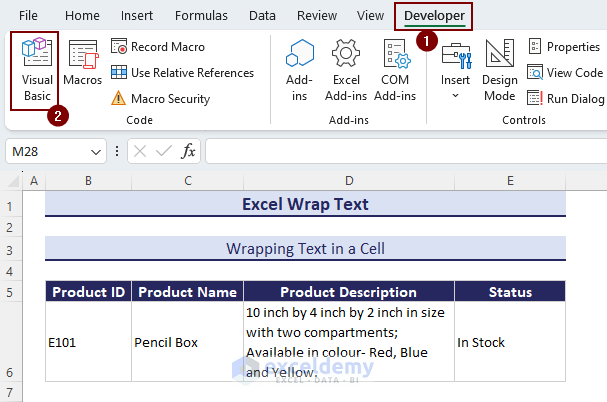
Task: Select row 4 header
Action: [x=11, y=271]
